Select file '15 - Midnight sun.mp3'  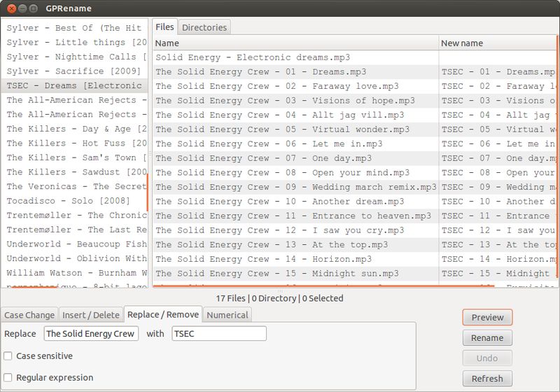click(x=295, y=274)
